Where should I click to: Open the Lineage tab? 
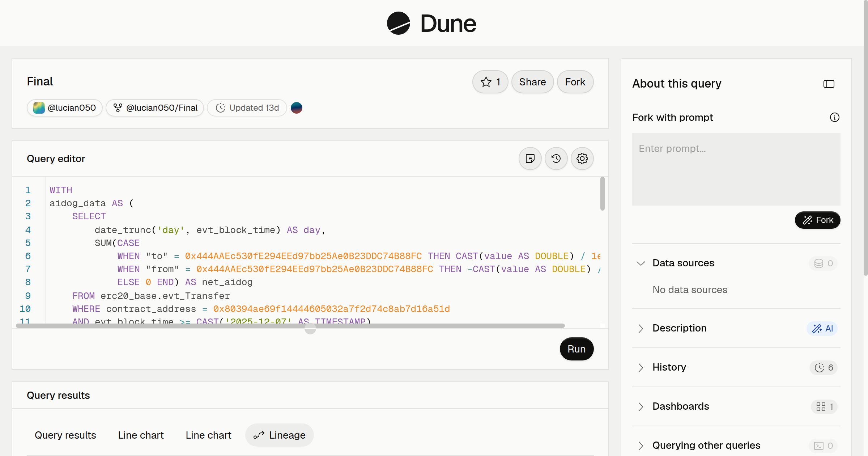pos(279,435)
